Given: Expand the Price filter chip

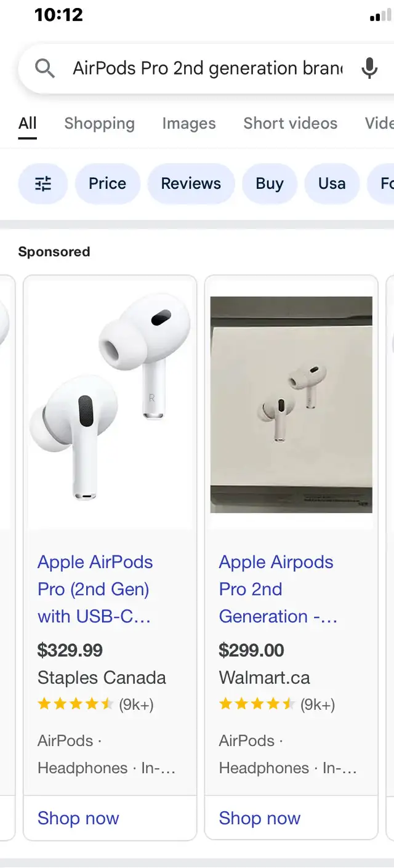Looking at the screenshot, I should point(108,183).
